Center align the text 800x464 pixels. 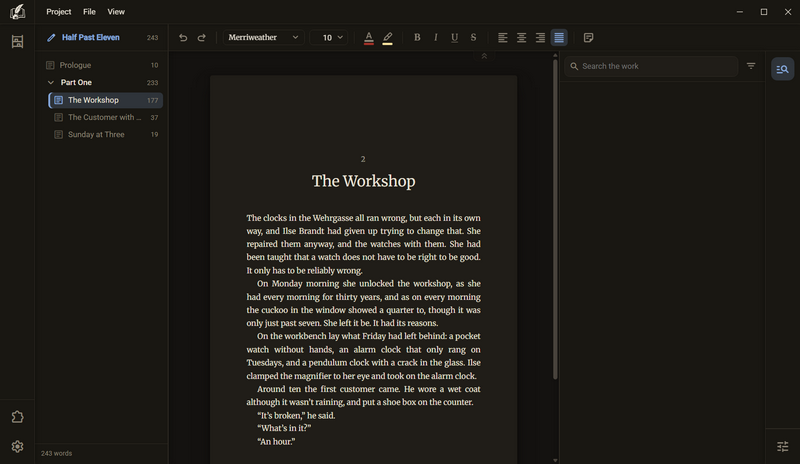[521, 37]
